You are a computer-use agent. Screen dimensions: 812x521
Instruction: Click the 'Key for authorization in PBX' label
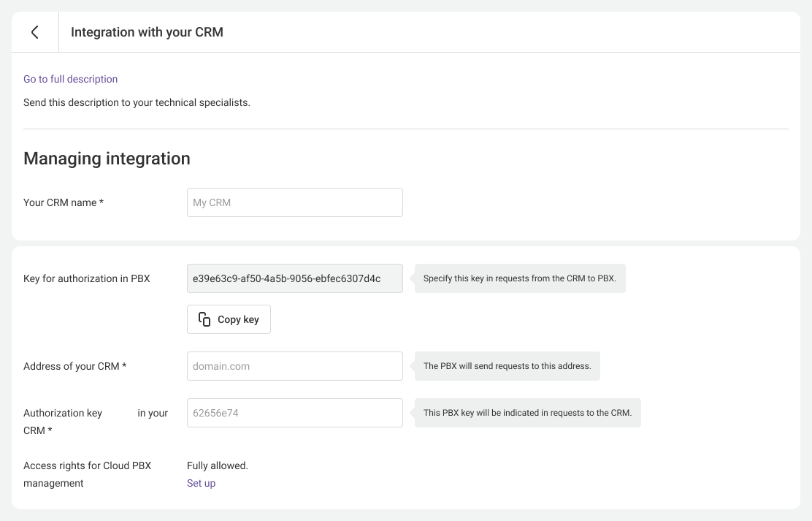point(86,278)
